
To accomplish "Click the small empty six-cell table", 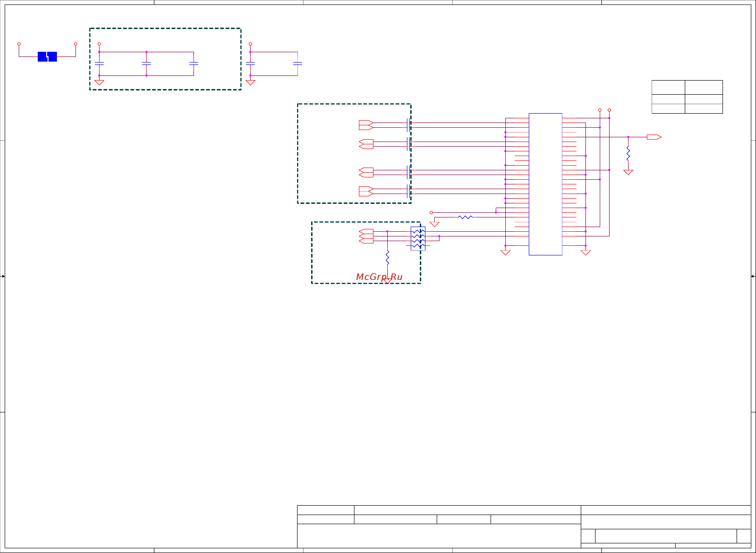I will click(x=687, y=97).
